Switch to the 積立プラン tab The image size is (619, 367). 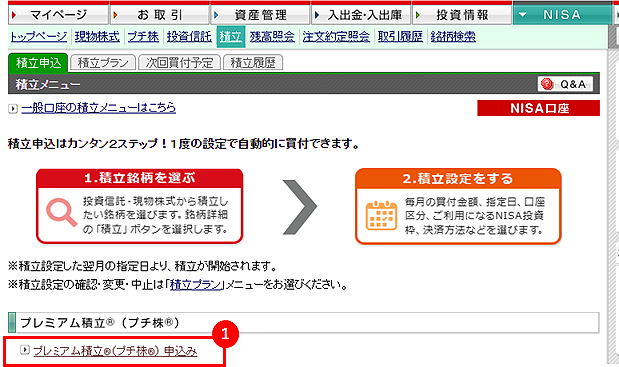click(x=103, y=63)
